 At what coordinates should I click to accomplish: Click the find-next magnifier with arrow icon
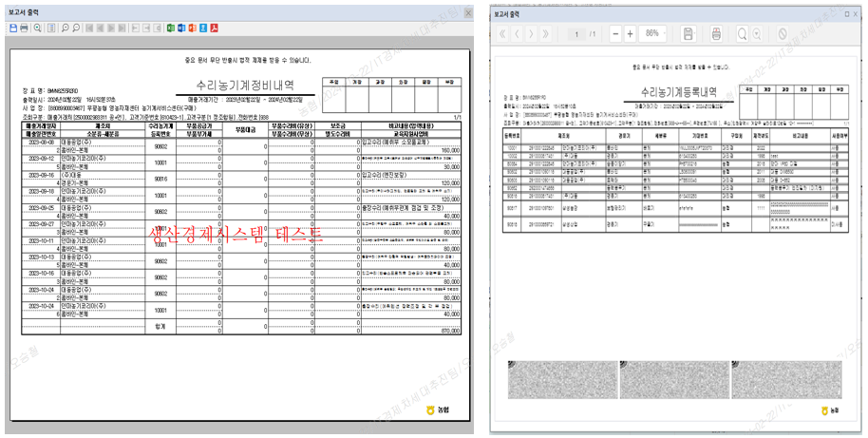pyautogui.click(x=757, y=34)
